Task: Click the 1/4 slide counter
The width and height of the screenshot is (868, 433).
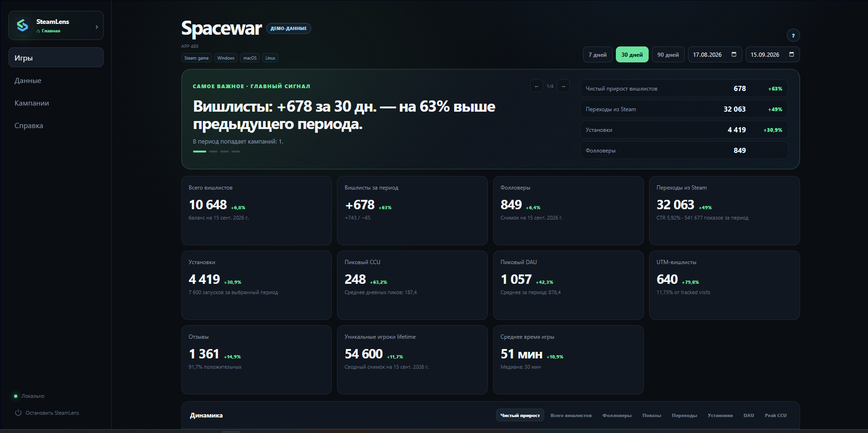Action: click(550, 86)
